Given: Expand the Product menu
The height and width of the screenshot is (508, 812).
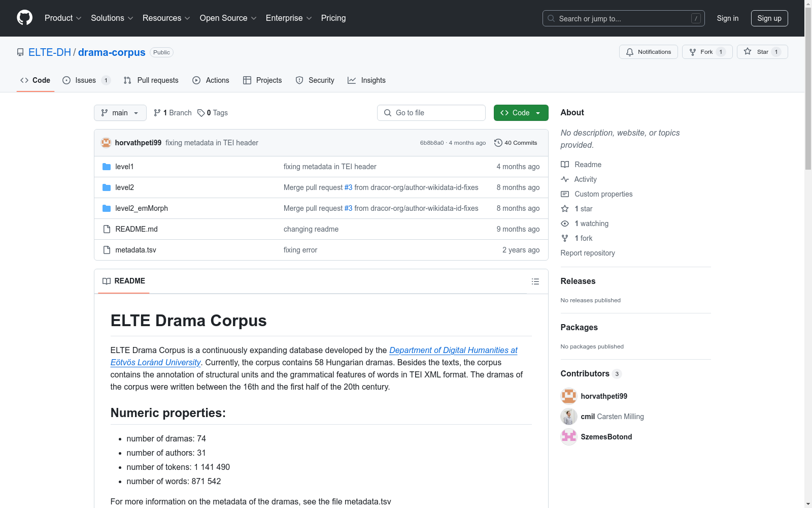Looking at the screenshot, I should pyautogui.click(x=63, y=18).
